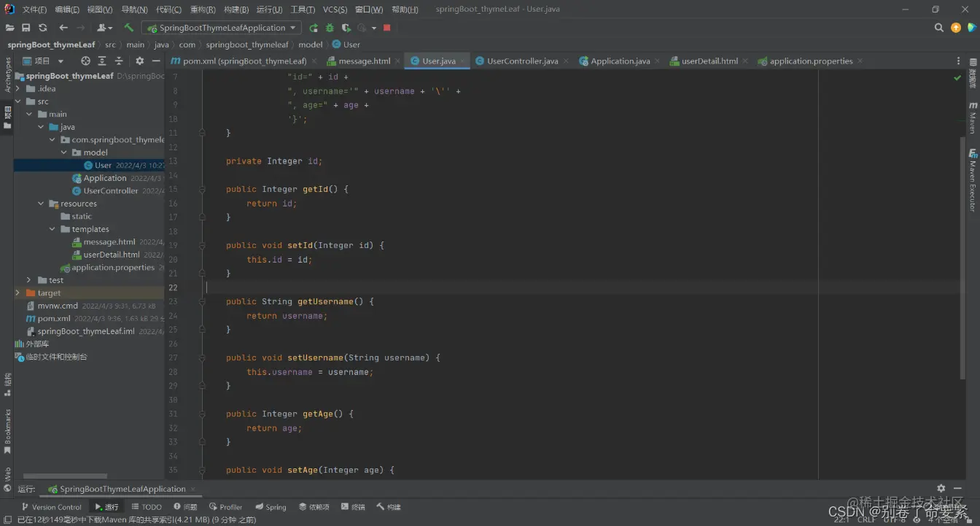Expand All icon in Project panel
The height and width of the screenshot is (526, 980).
click(103, 61)
